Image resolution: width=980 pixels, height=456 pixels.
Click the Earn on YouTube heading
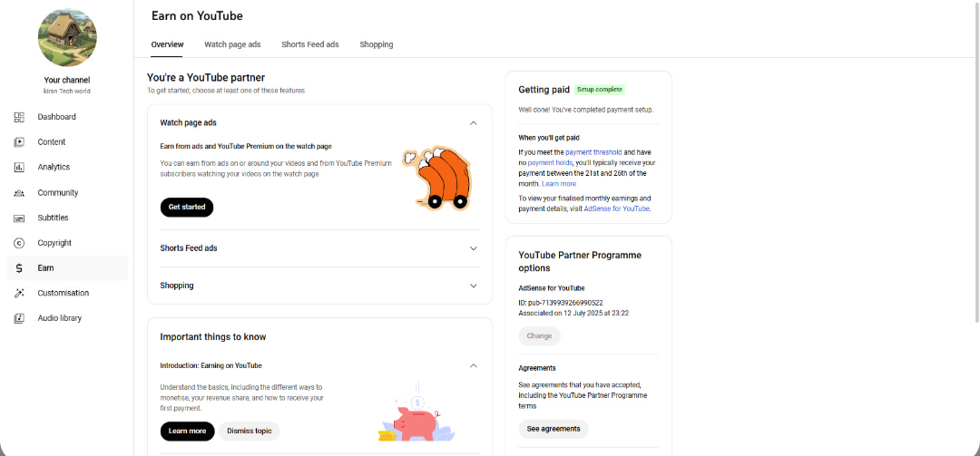point(197,16)
